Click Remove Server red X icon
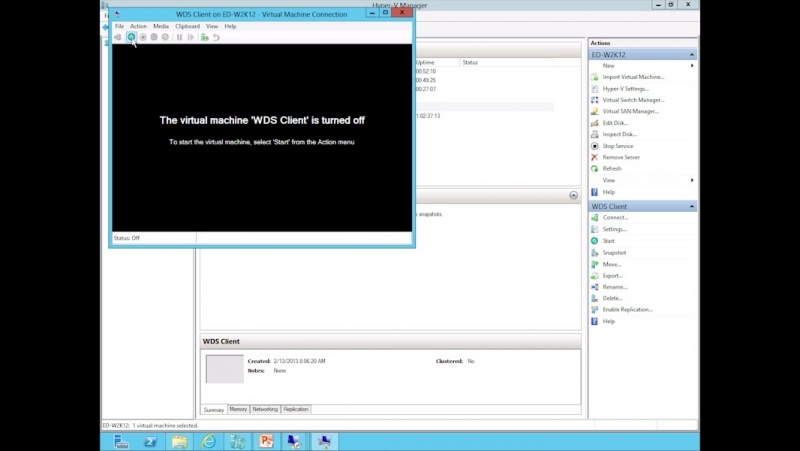This screenshot has height=451, width=800. click(x=594, y=157)
